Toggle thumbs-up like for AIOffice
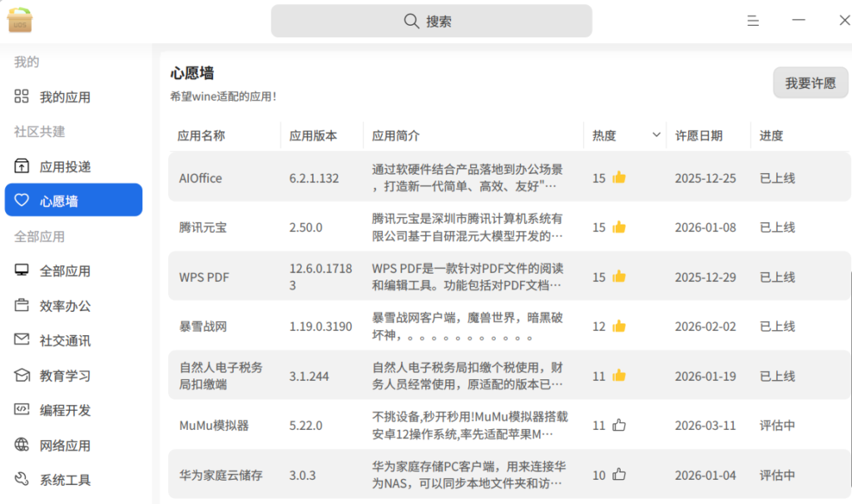Screen dimensions: 852x504 (x=619, y=177)
